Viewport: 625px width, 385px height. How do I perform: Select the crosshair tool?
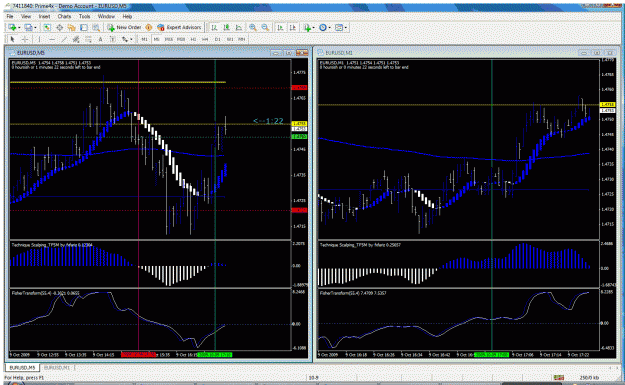point(25,39)
